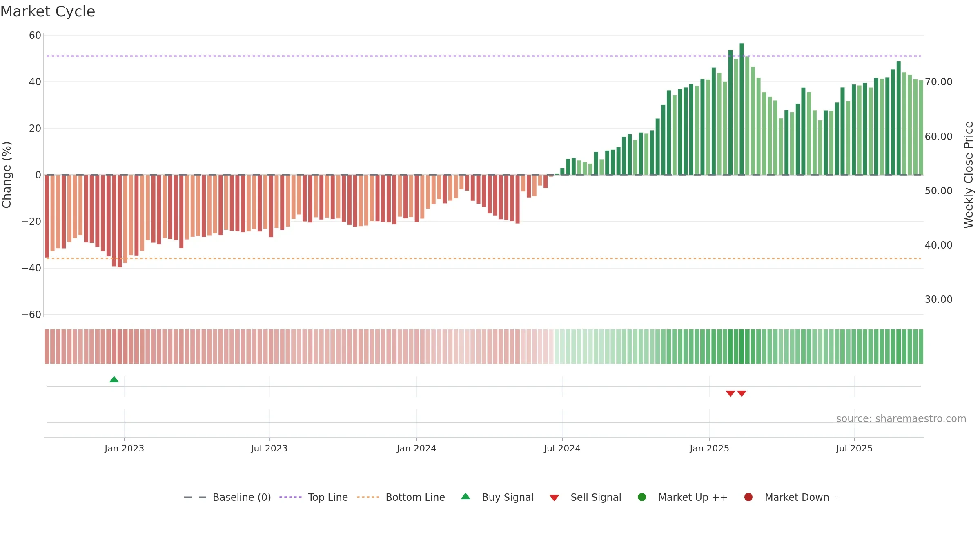Click the first red Sell Signal marker after Jan 2025
980x551 pixels.
(731, 393)
